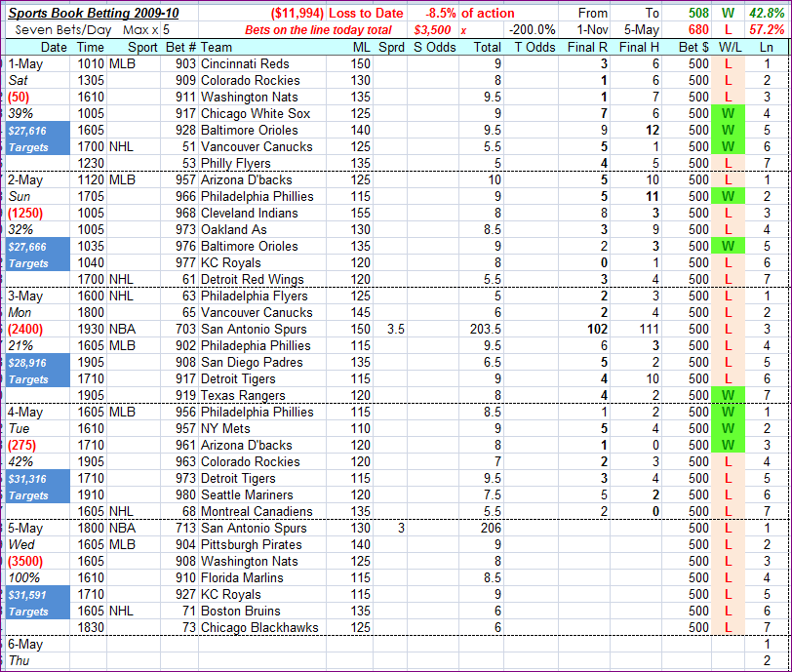This screenshot has height=672, width=792.
Task: Select the 'Sports Book Betting 2009-10' title cell
Action: tap(94, 13)
